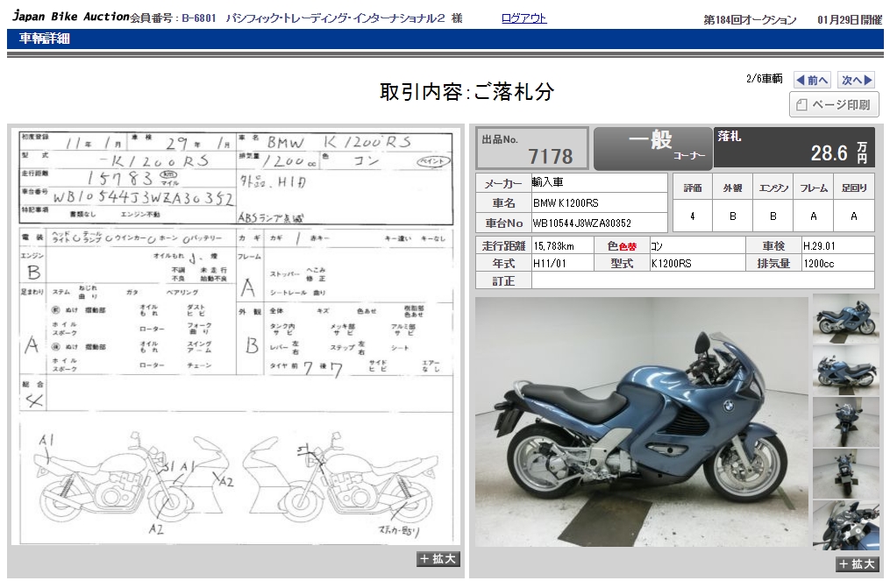Select the front view bike thumbnail
Viewport: 890px width, 588px height.
click(845, 422)
